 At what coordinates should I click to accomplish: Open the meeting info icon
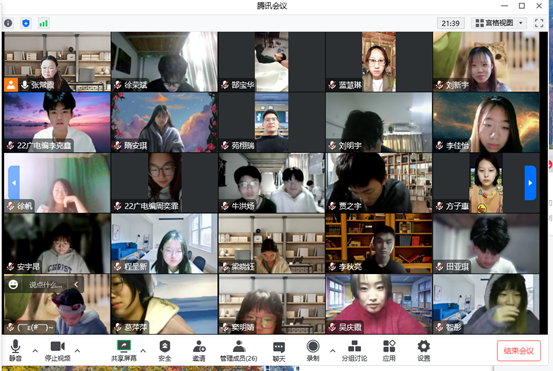pos(8,23)
